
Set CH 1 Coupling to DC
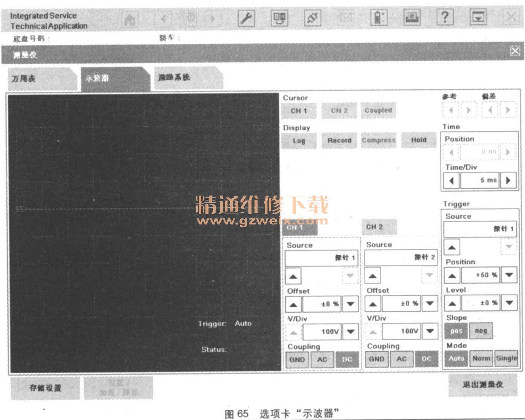[347, 360]
